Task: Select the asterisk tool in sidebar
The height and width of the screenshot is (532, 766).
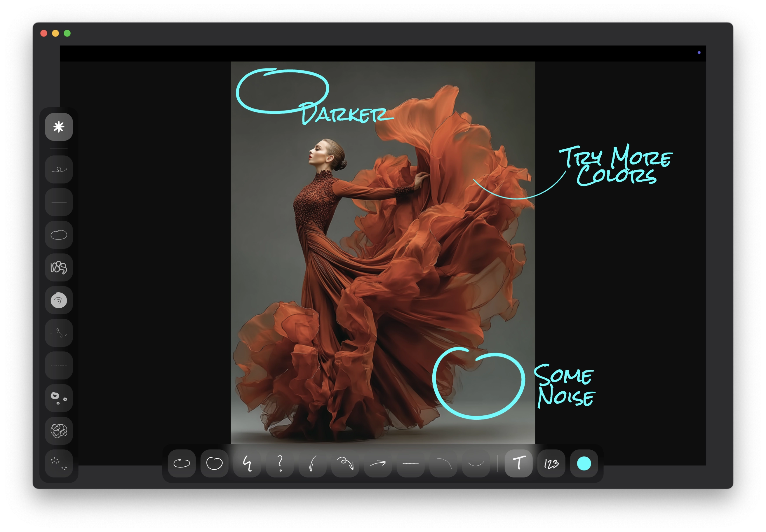Action: [x=59, y=127]
